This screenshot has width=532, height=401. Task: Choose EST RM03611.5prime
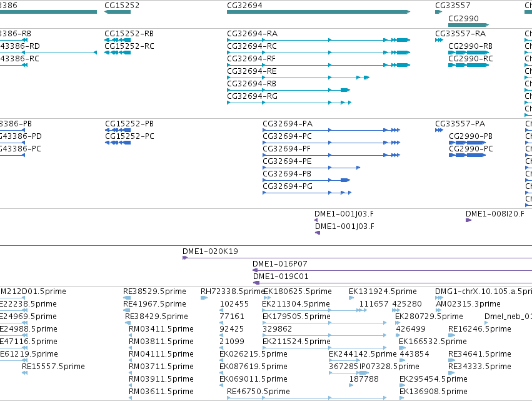161,392
